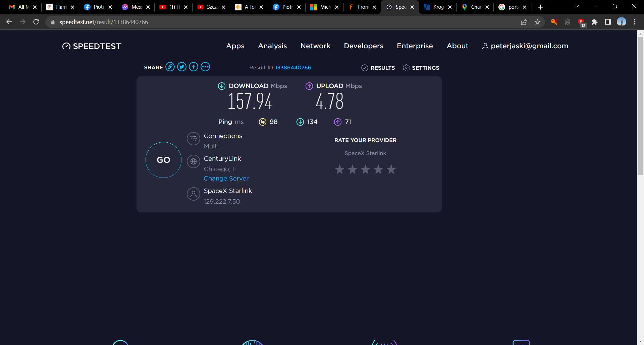Click the Connections icon beside Multi

pyautogui.click(x=194, y=139)
